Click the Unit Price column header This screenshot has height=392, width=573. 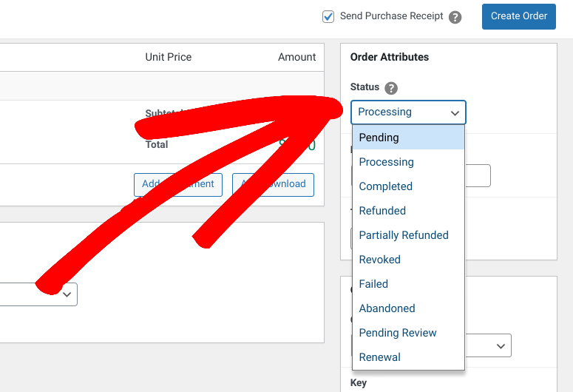point(168,57)
